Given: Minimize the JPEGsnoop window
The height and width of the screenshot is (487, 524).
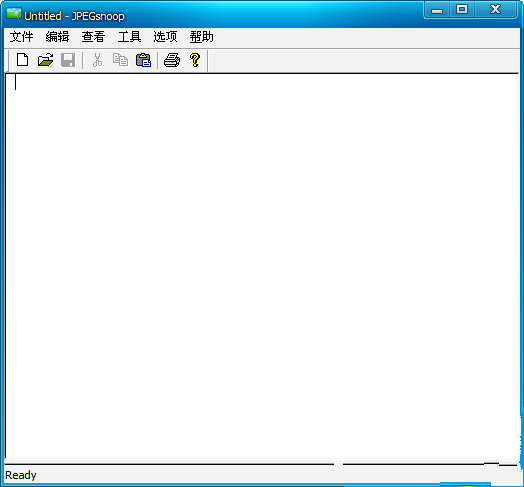Looking at the screenshot, I should (x=437, y=9).
